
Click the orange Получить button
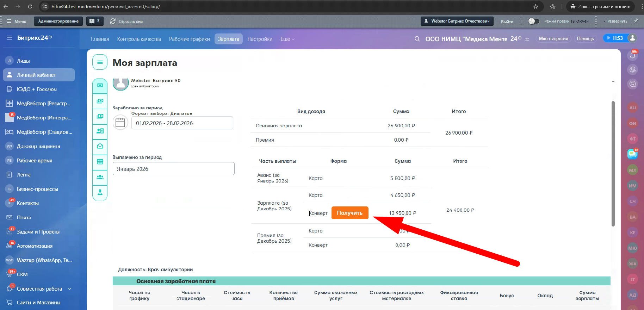[x=349, y=213]
